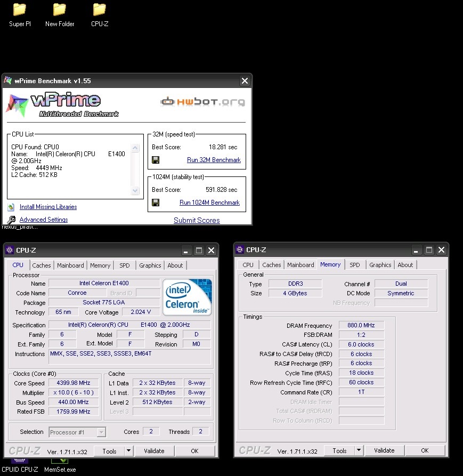Expand Tools dropdown arrow in left CPU-Z
463x476 pixels.
coord(128,451)
